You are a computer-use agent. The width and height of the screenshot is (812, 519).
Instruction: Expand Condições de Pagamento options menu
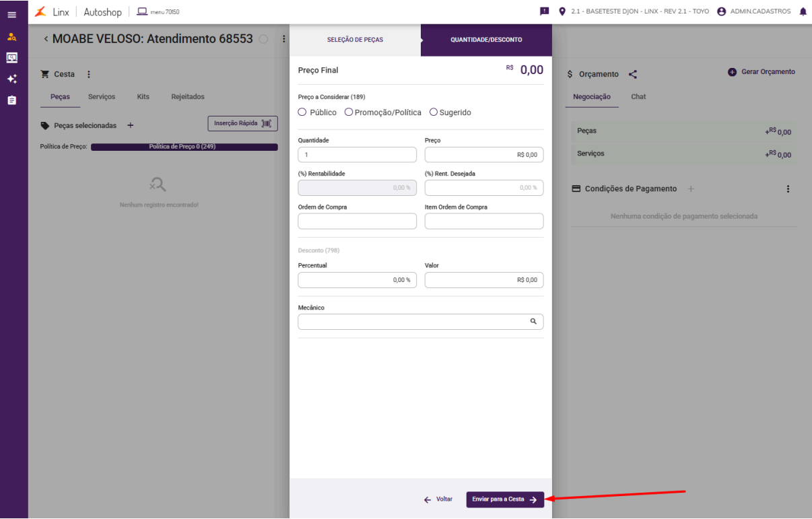788,189
